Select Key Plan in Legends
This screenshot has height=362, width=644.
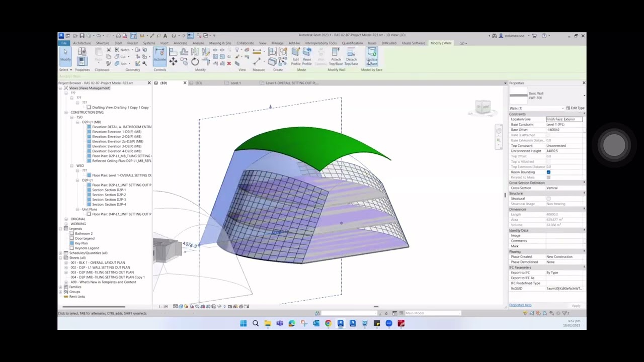point(81,243)
